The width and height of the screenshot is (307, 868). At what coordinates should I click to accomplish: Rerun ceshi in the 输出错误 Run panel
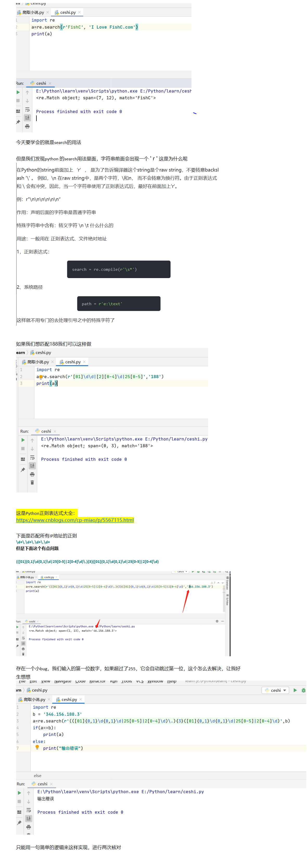pyautogui.click(x=19, y=793)
